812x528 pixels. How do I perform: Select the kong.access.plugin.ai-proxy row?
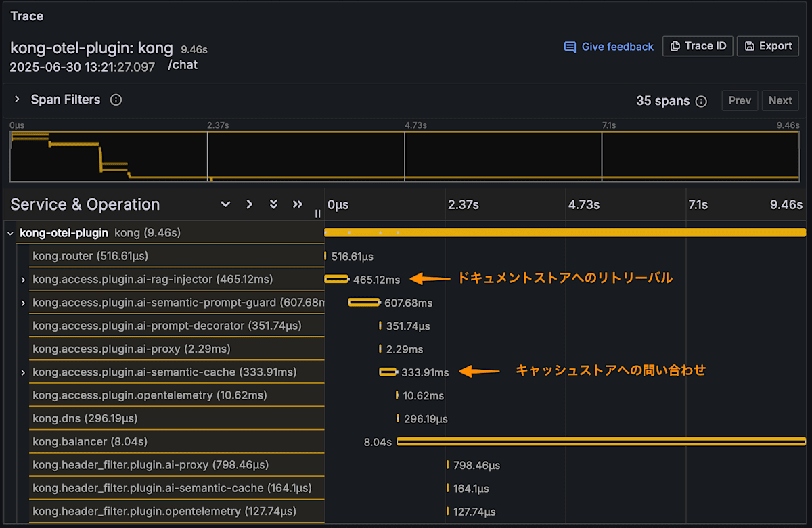(x=177, y=349)
